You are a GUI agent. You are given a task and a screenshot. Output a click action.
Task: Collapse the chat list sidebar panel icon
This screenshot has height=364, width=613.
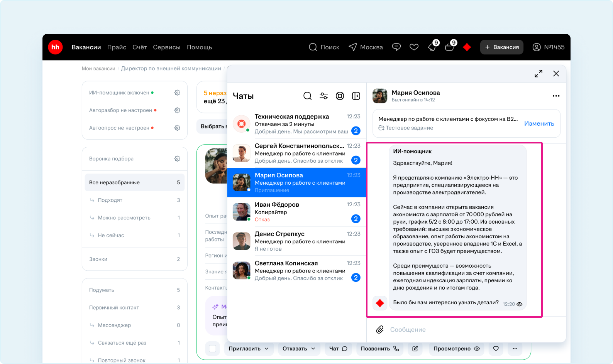pyautogui.click(x=356, y=96)
